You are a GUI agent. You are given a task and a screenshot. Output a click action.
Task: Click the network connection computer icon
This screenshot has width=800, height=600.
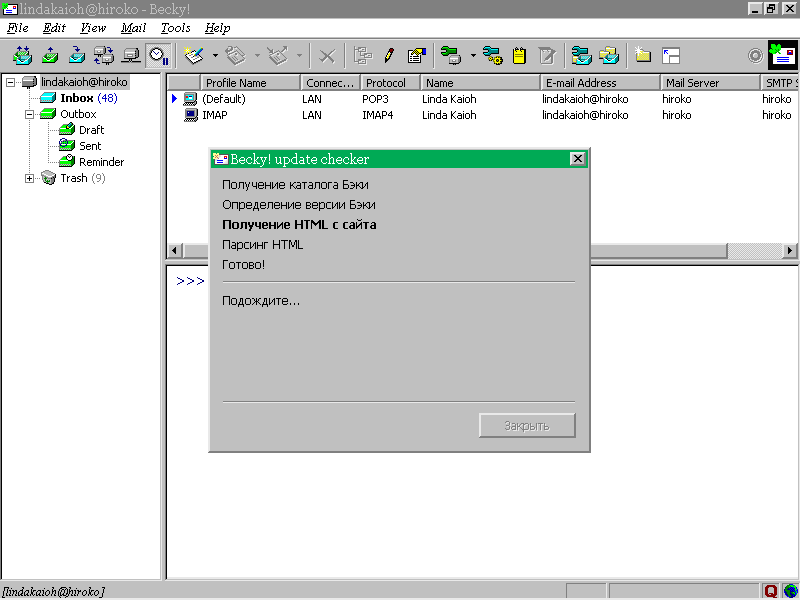coord(131,55)
